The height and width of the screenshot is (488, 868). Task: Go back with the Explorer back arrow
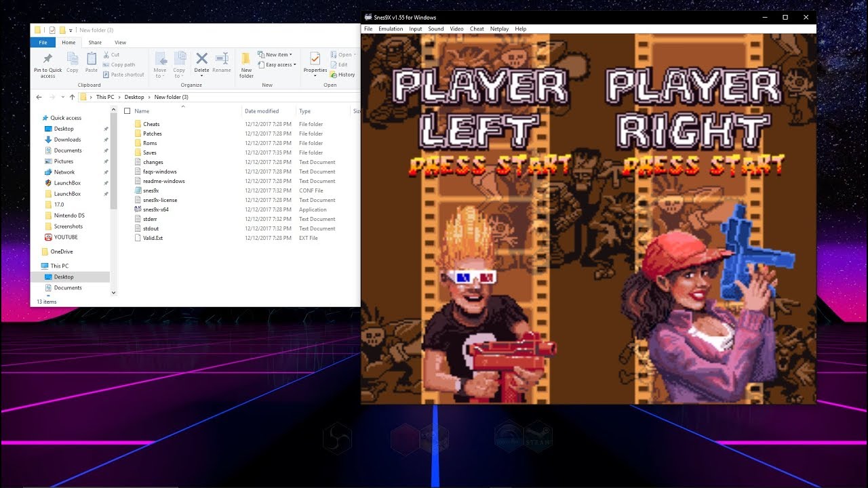39,97
